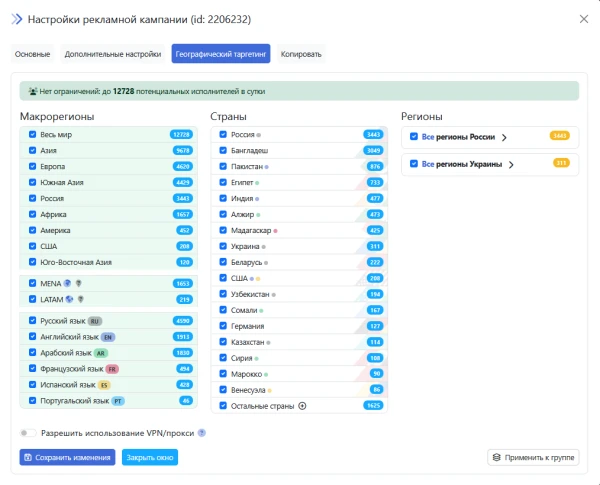
Task: Click the plus icon next to Остальные страны
Action: [x=302, y=406]
